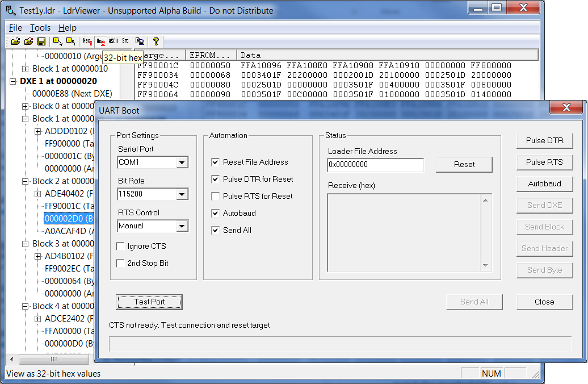
Task: Enable the 2nd Stop Bit checkbox
Action: click(120, 264)
